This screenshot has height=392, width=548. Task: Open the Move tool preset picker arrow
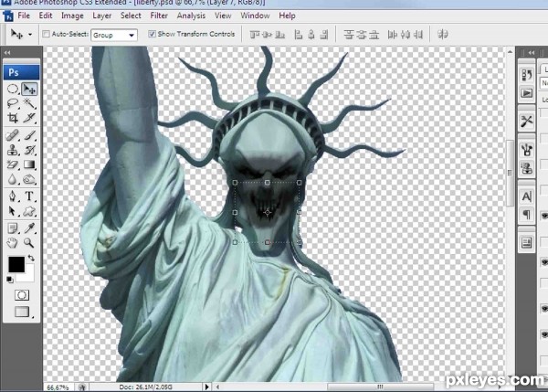coord(30,35)
